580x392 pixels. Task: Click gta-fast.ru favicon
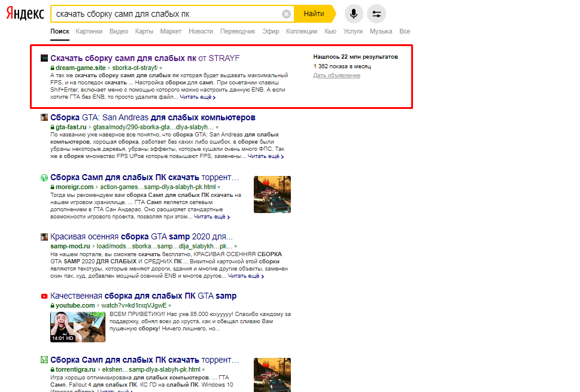point(44,117)
